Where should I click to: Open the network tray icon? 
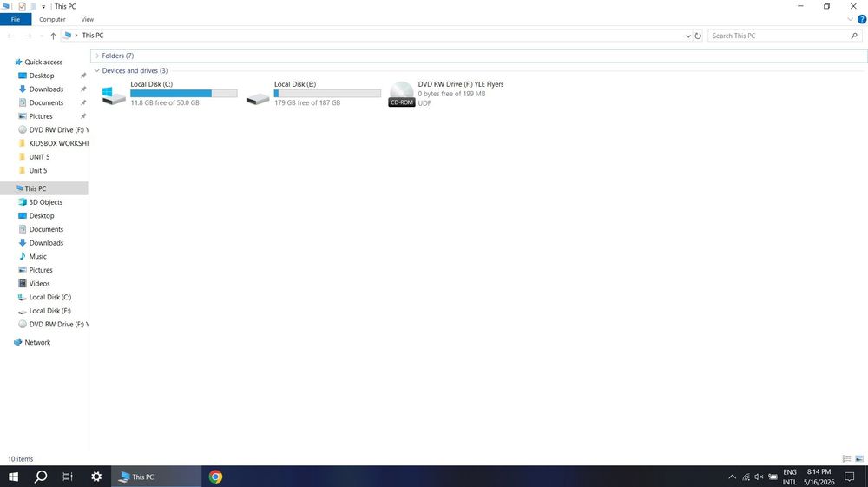pos(746,477)
